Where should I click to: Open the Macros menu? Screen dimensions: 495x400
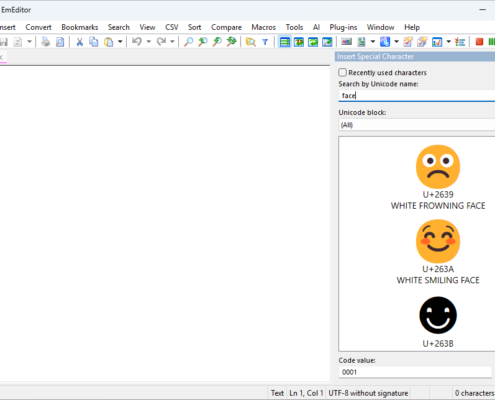264,27
